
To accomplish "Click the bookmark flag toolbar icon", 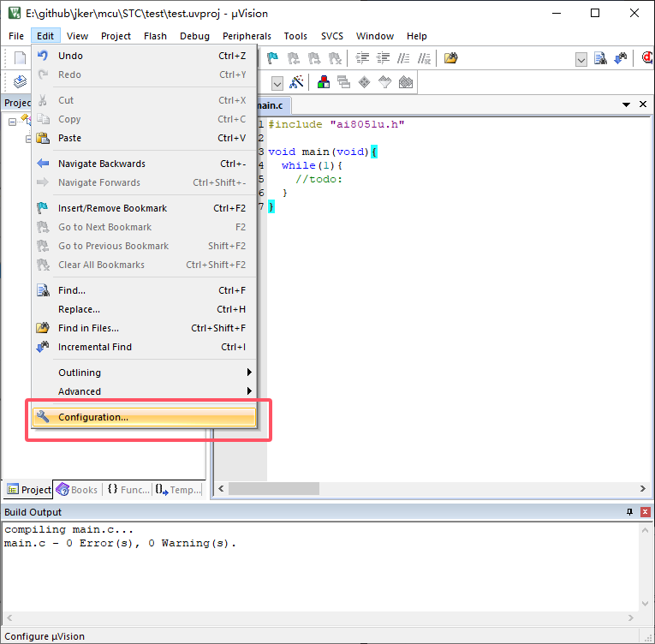I will point(273,58).
